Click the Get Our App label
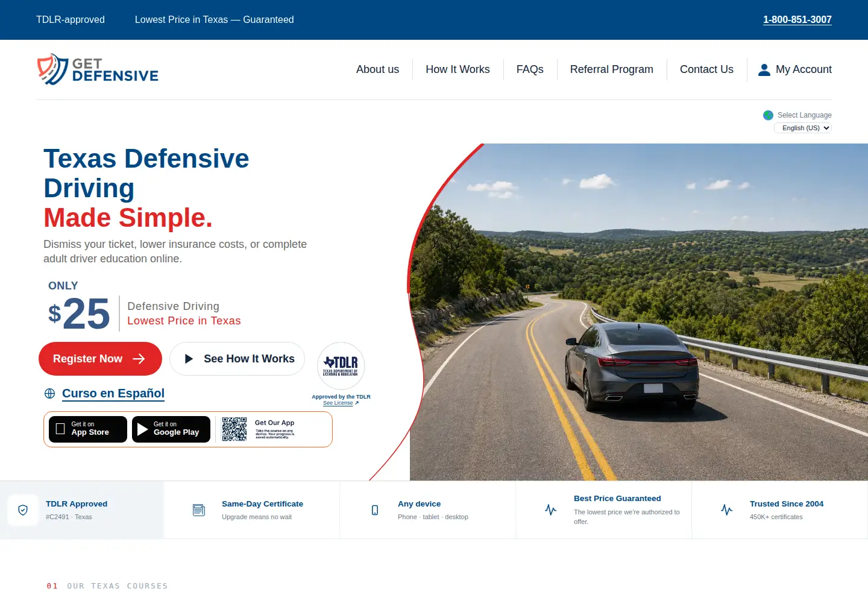 [274, 423]
